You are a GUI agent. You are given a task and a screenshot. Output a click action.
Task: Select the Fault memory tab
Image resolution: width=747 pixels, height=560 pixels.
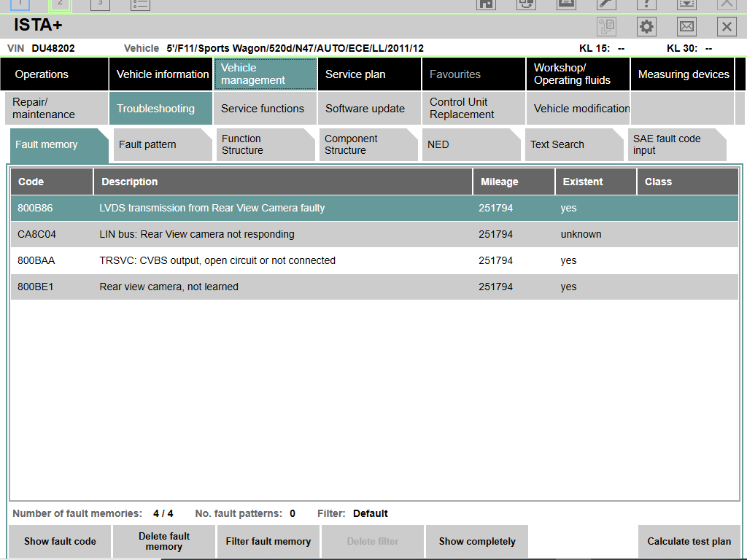coord(60,145)
